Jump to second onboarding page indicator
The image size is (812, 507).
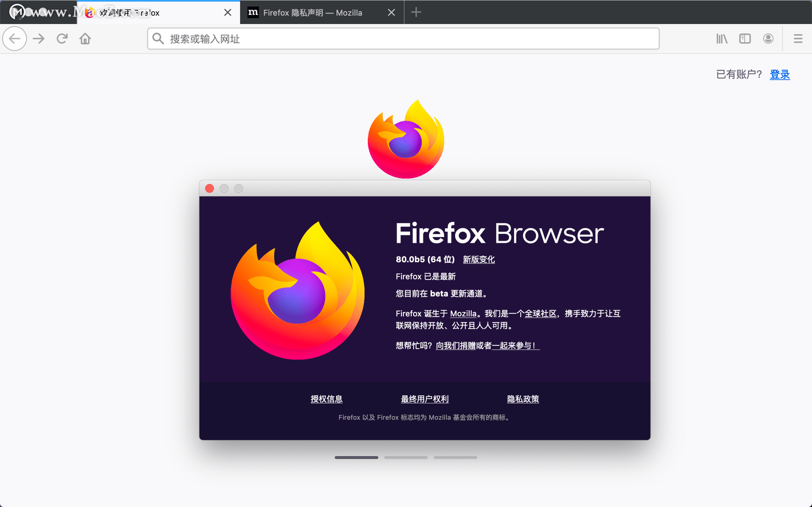tap(406, 458)
